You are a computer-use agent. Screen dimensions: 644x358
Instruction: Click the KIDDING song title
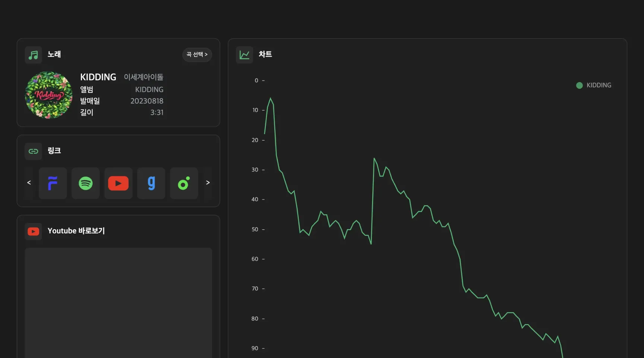pyautogui.click(x=98, y=77)
